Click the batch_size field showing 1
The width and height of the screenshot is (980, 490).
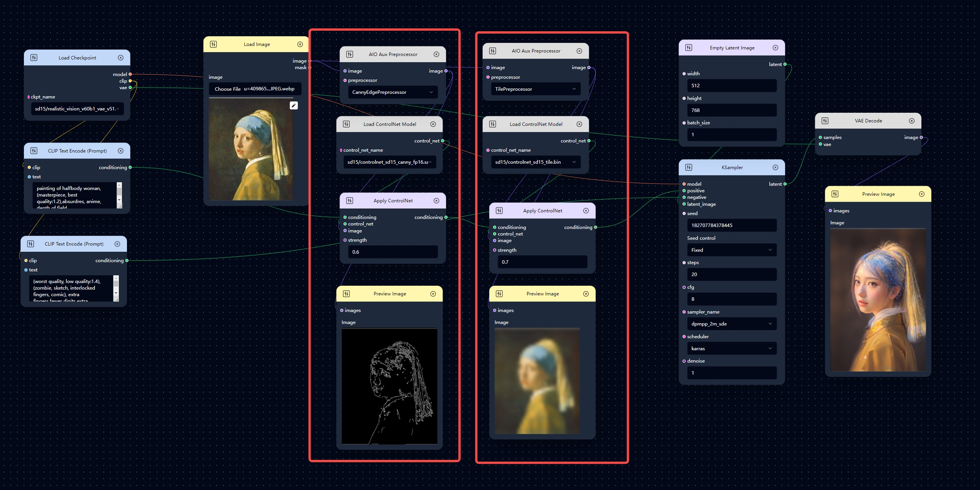(732, 134)
